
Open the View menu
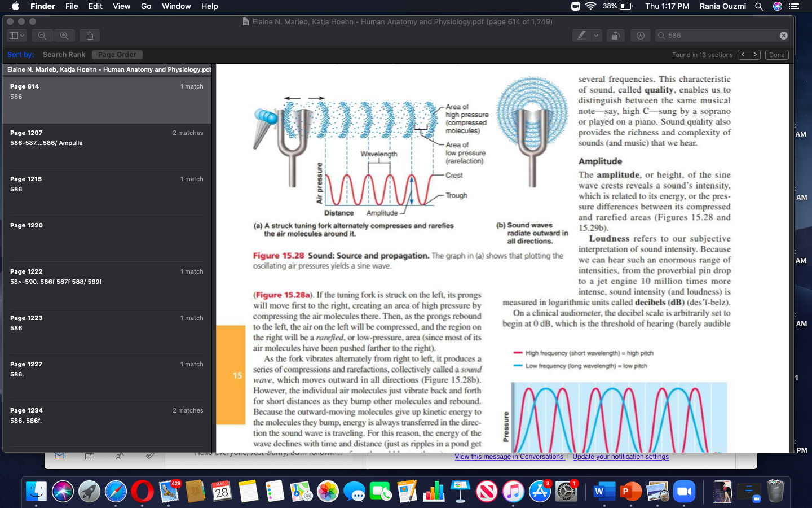(x=121, y=6)
